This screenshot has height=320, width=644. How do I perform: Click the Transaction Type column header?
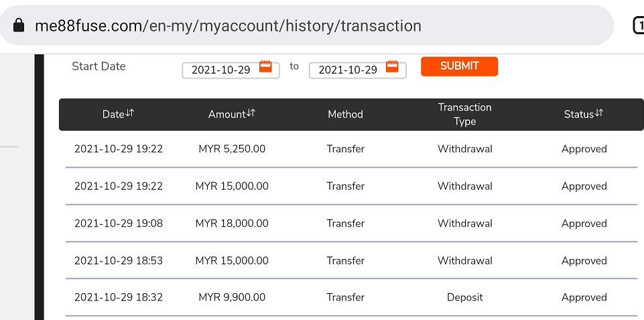click(464, 115)
